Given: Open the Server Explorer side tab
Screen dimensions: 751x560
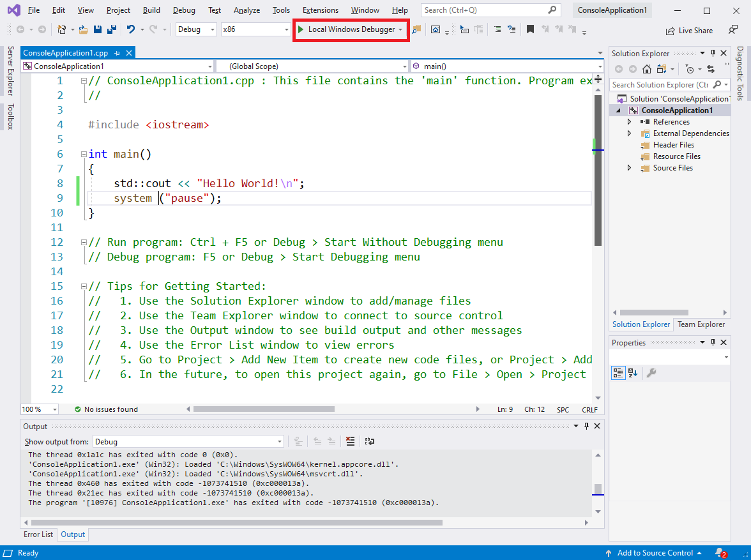Looking at the screenshot, I should point(10,70).
